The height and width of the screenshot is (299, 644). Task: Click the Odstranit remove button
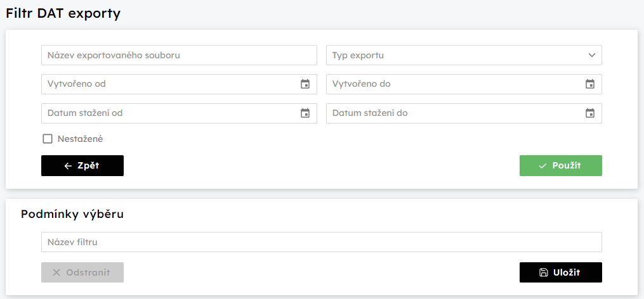coord(82,272)
